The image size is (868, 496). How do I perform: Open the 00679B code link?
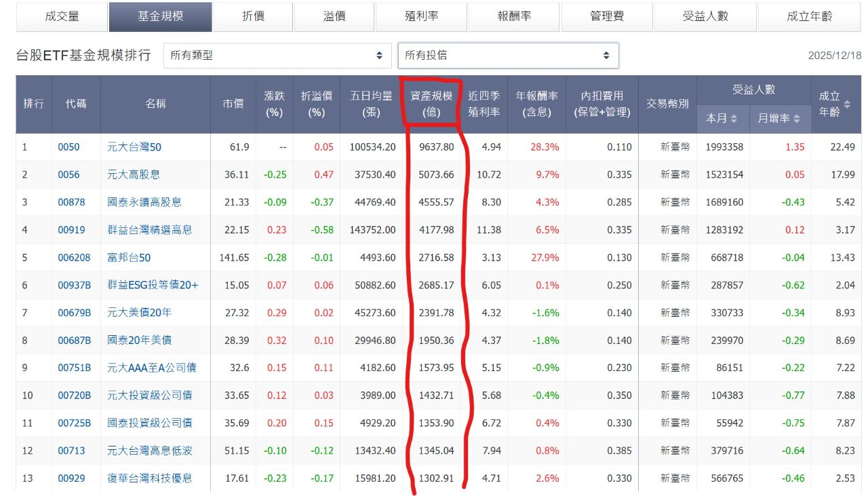[x=75, y=313]
